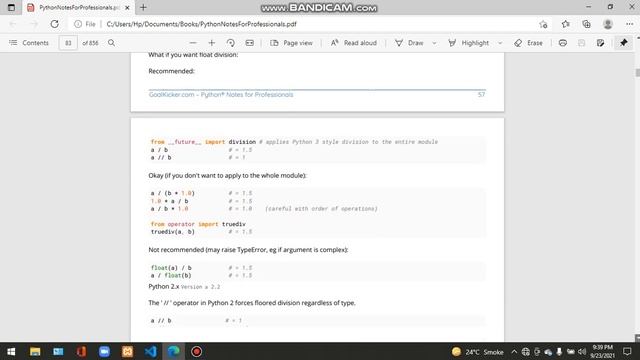The height and width of the screenshot is (360, 640).
Task: Close the PythonNotesForProfessionals tab
Action: [127, 7]
